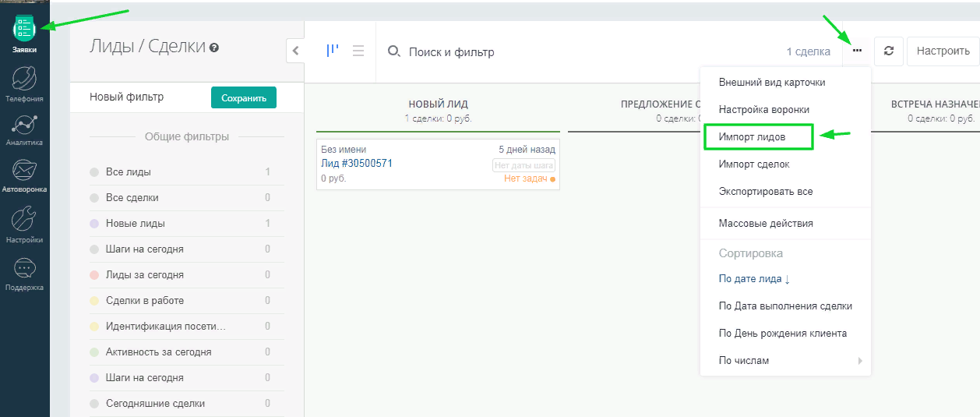980x417 pixels.
Task: Expand the По числам submenu
Action: pos(785,361)
